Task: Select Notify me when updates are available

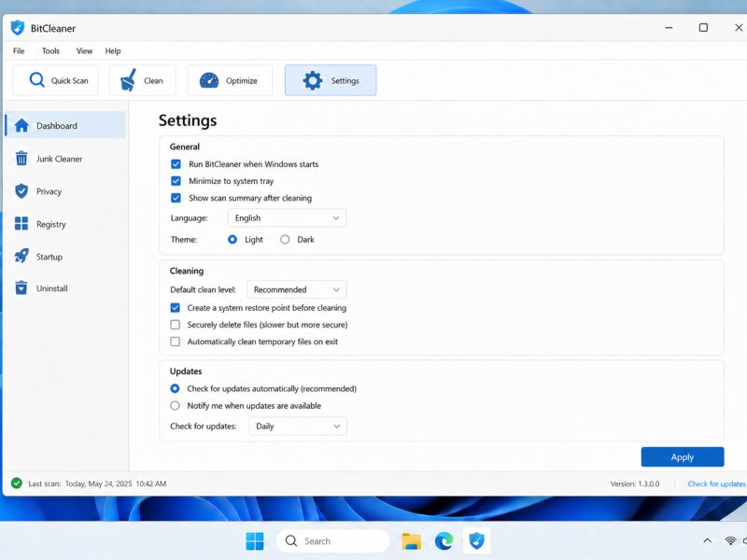Action: [x=175, y=406]
